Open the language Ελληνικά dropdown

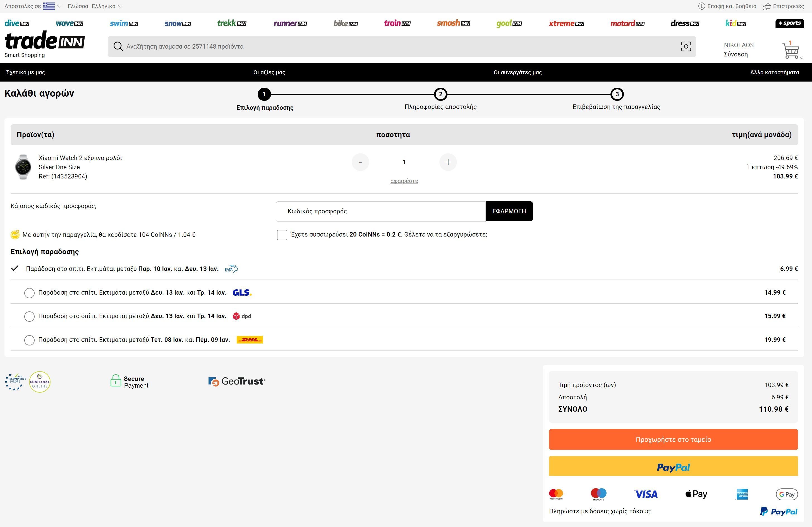[x=95, y=6]
